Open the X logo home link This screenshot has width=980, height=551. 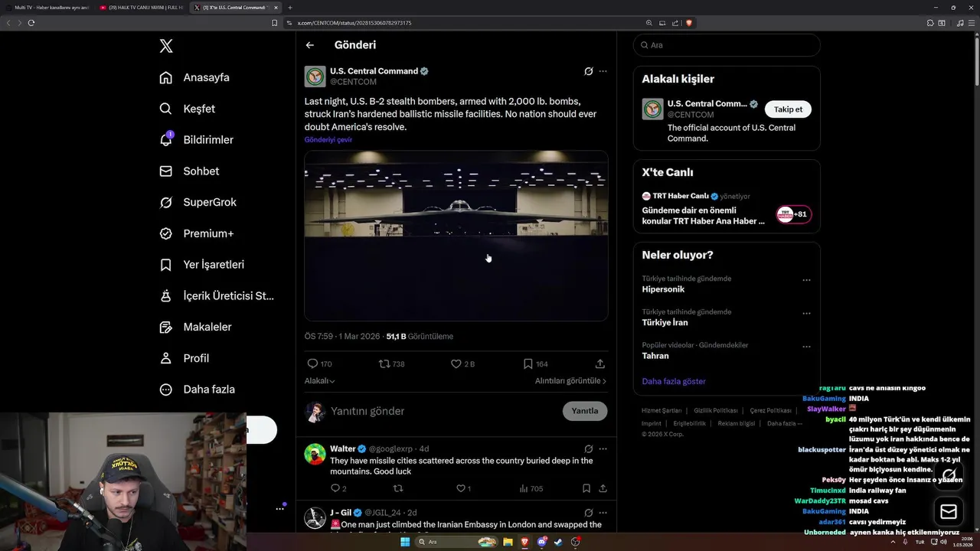166,46
